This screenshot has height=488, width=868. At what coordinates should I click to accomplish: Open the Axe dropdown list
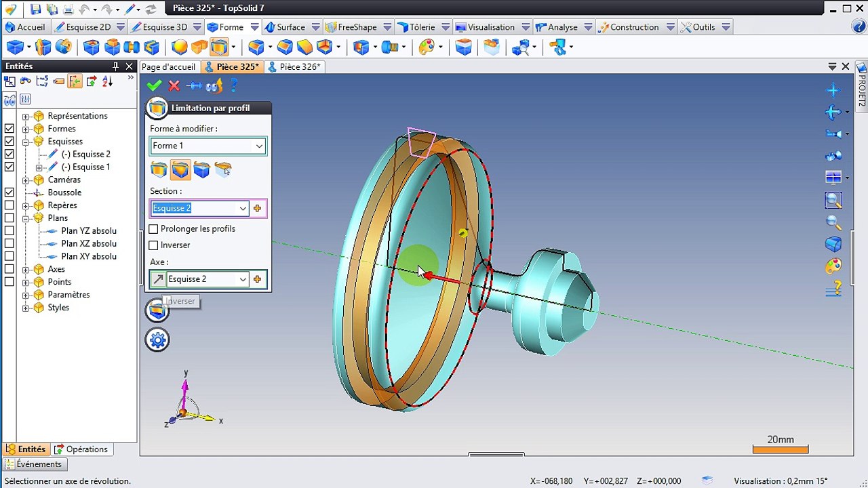click(x=243, y=279)
